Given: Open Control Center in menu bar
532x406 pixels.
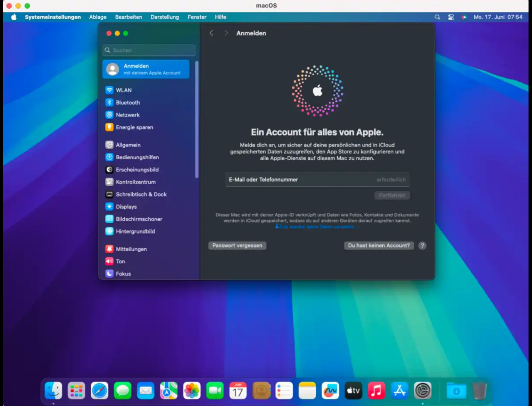Looking at the screenshot, I should 451,17.
